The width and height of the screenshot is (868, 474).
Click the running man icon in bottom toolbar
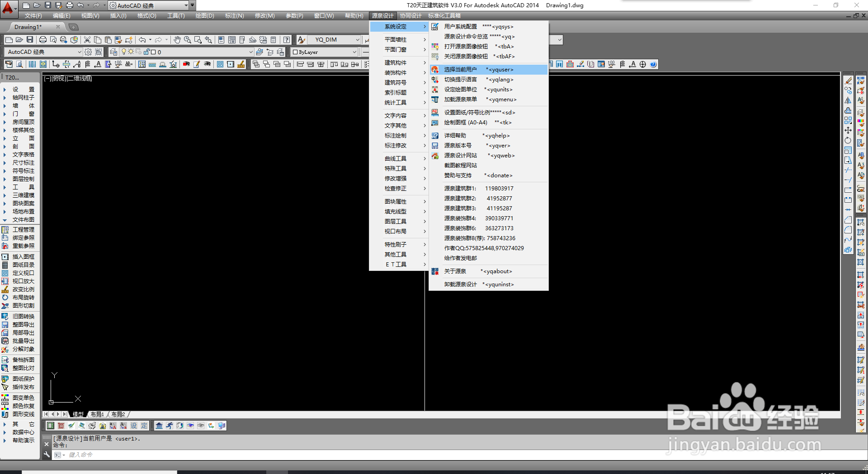click(x=170, y=426)
